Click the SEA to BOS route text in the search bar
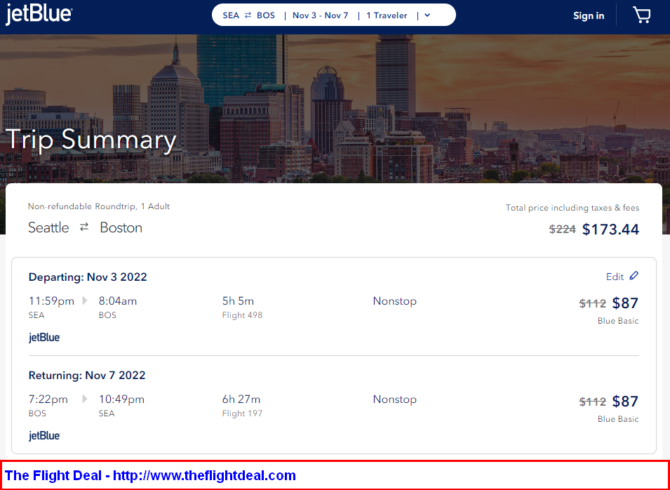This screenshot has height=490, width=670. (249, 15)
